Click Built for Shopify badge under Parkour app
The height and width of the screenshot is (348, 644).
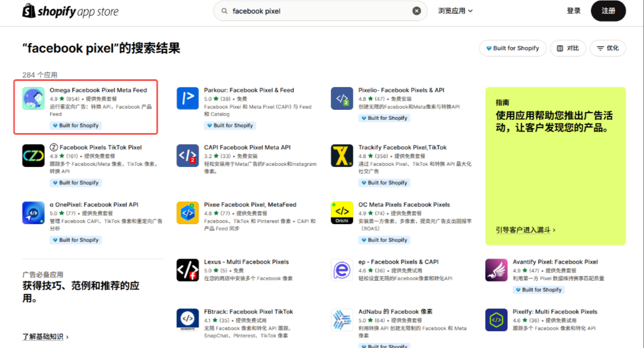pyautogui.click(x=230, y=125)
